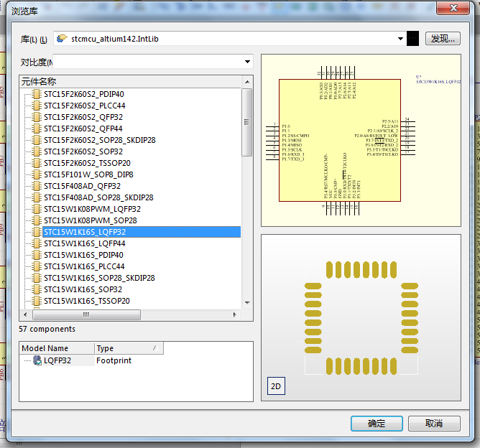Click the STC15W1K08PWM_SOP28 component icon
This screenshot has width=480, height=448.
coord(37,220)
